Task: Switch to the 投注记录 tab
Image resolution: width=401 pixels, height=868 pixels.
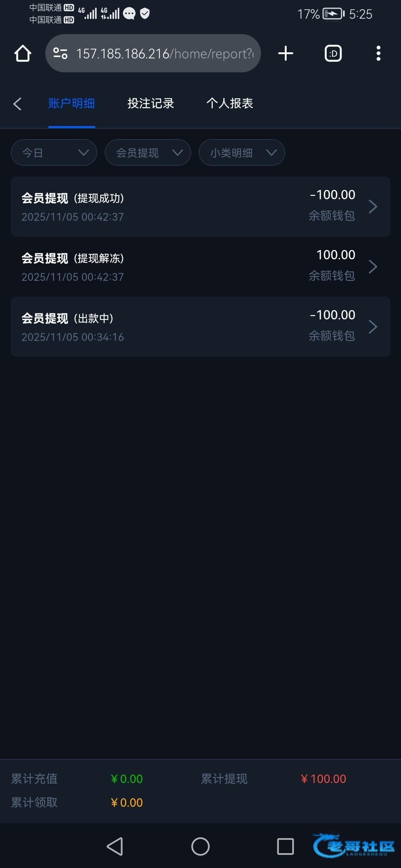Action: [x=151, y=103]
